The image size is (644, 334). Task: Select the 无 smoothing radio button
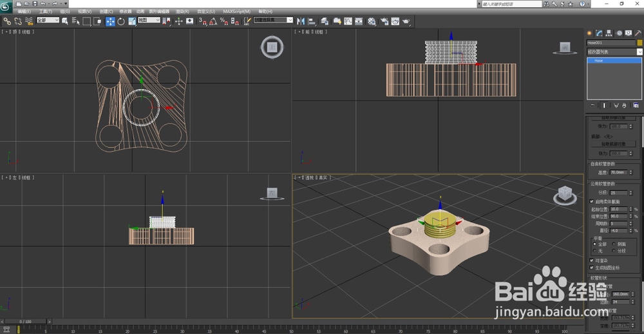[x=594, y=251]
